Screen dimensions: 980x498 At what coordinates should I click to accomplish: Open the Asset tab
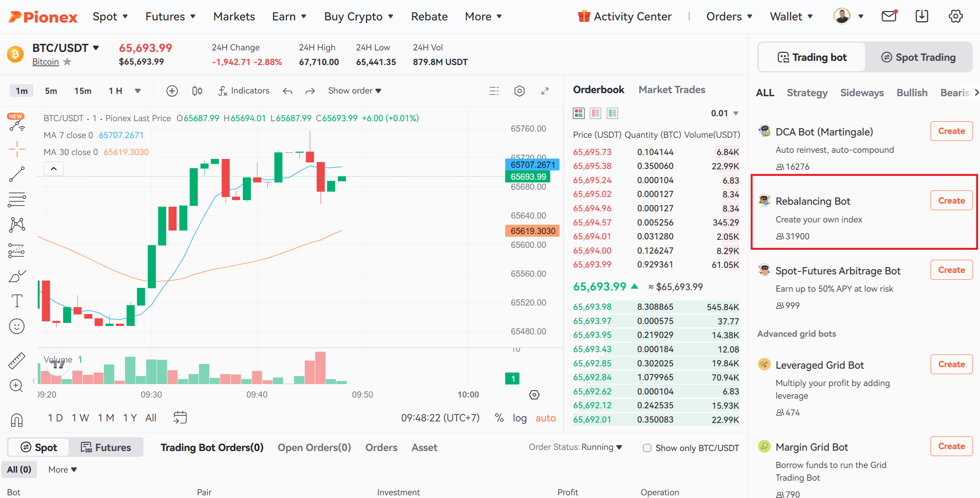coord(424,448)
